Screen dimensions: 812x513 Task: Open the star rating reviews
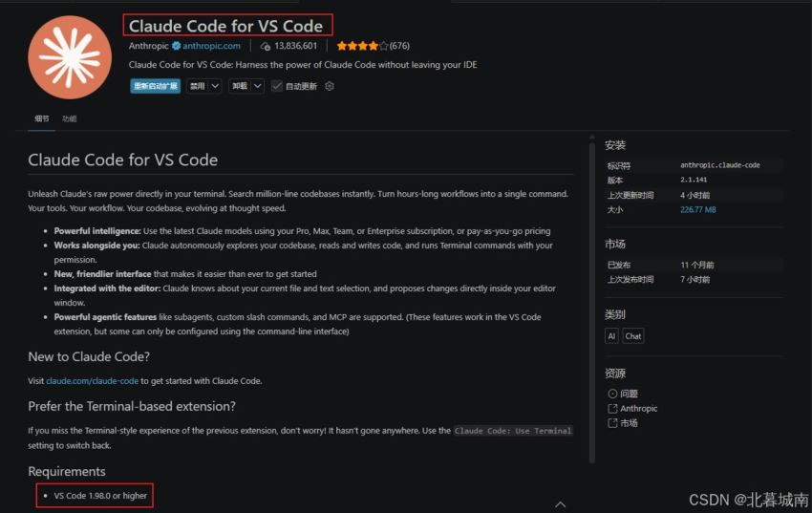point(362,46)
